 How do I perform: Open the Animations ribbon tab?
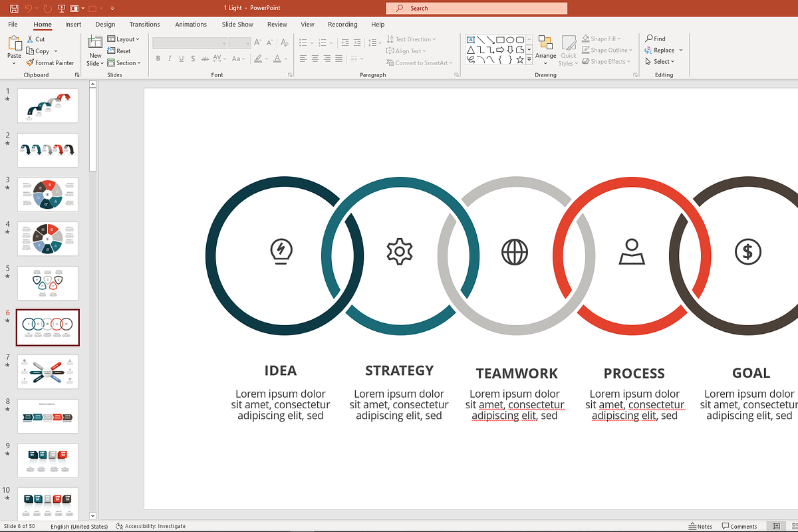point(191,25)
